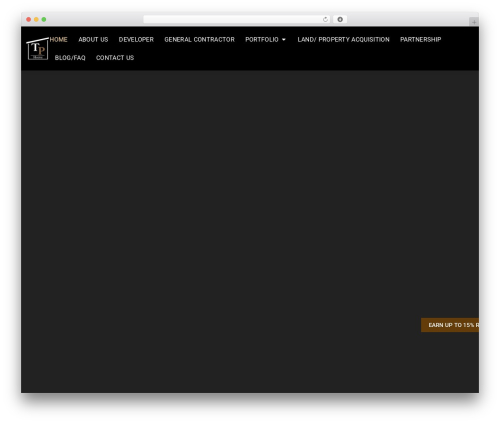Open the Portfolio menu item
This screenshot has width=500, height=423.
click(x=262, y=39)
